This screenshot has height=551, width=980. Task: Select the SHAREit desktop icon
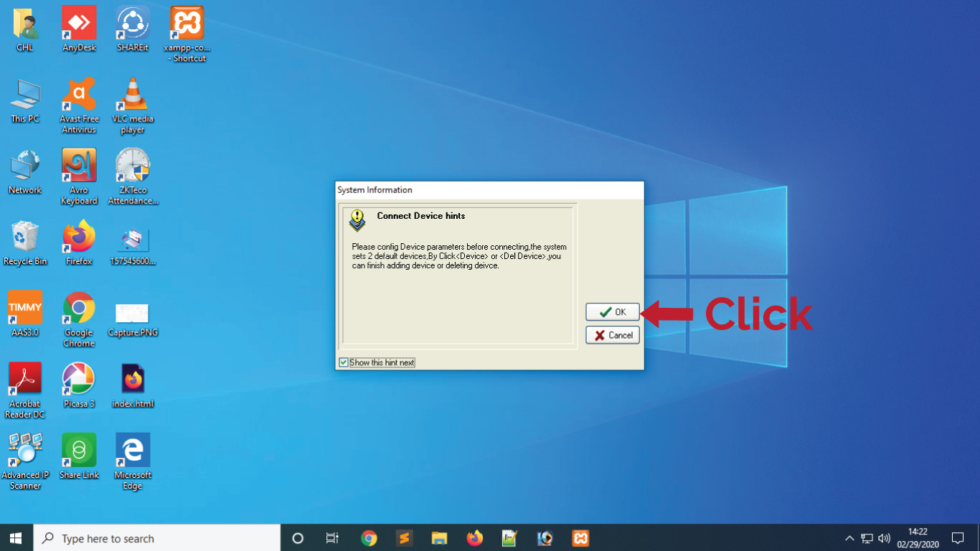(133, 29)
